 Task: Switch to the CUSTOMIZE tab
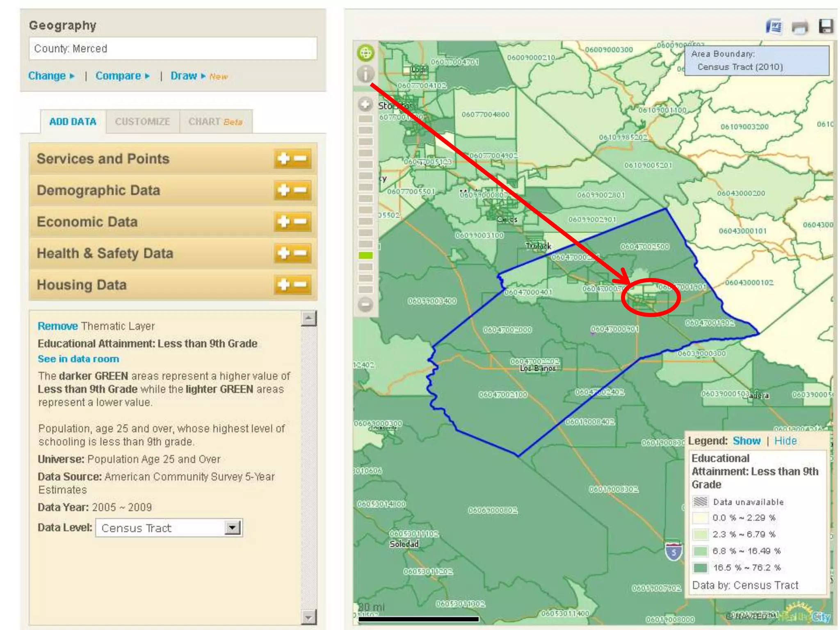click(x=142, y=122)
